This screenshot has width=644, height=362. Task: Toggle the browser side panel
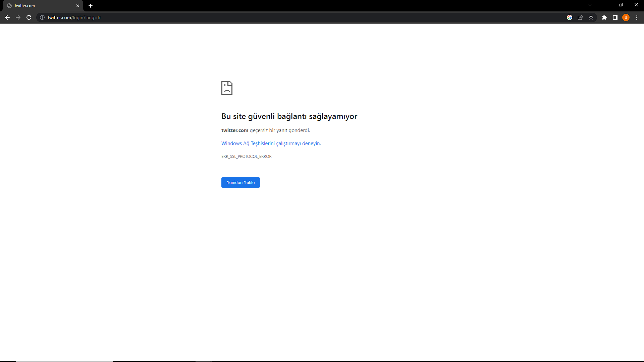click(x=615, y=17)
